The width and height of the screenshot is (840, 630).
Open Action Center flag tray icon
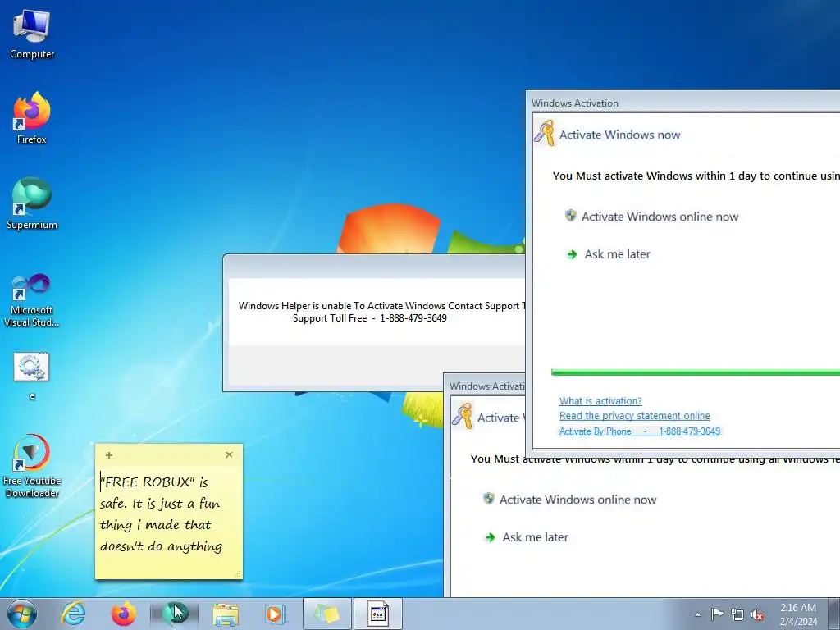[717, 614]
